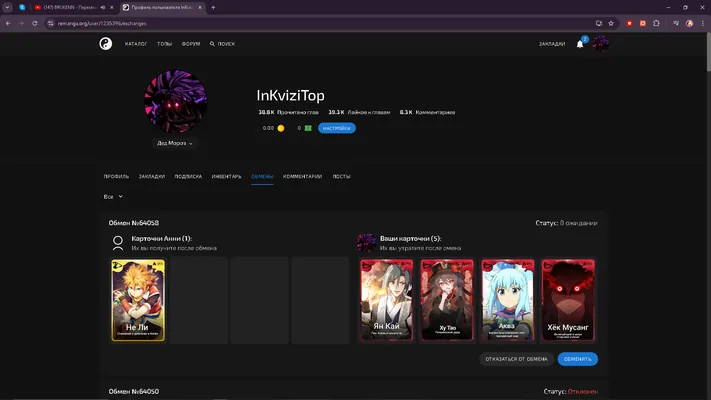
Task: Open the Все filter dropdown
Action: pos(113,197)
